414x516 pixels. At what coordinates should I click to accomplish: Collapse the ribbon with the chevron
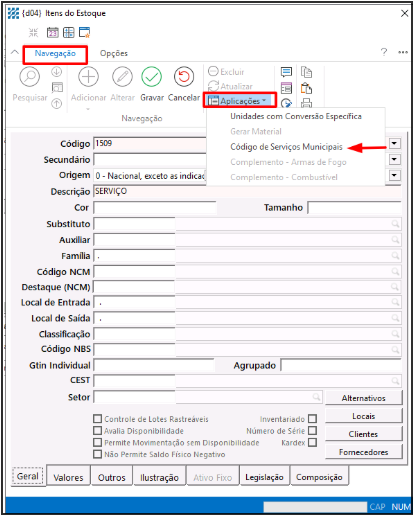15,52
